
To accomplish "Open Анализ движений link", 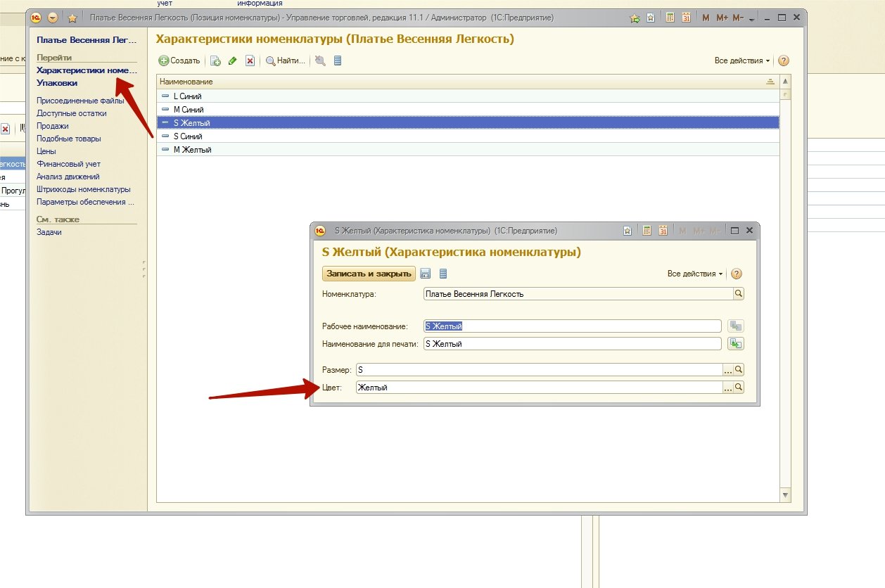I will click(x=68, y=177).
